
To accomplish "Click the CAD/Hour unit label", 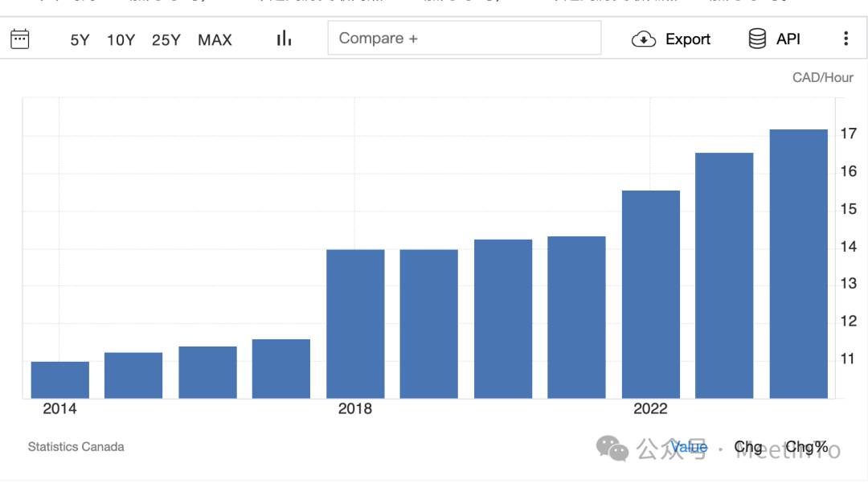I will 823,77.
